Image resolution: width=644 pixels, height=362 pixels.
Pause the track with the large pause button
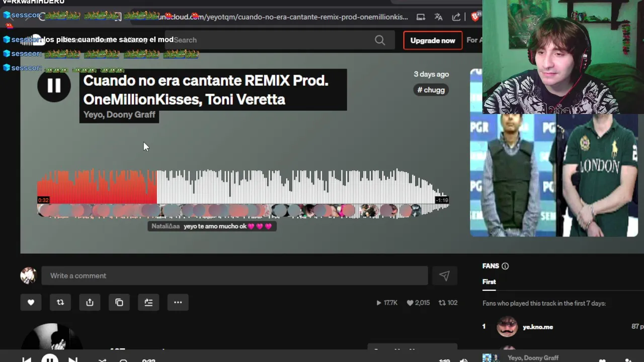[54, 85]
